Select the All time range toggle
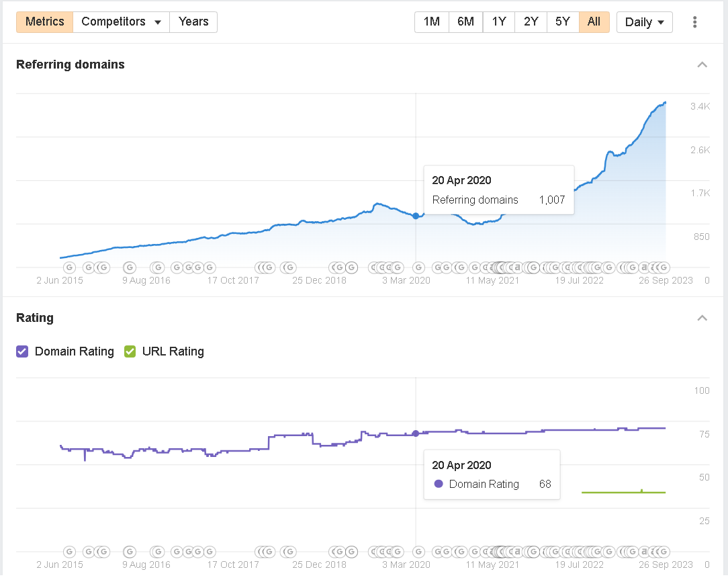Image resolution: width=728 pixels, height=586 pixels. 594,22
